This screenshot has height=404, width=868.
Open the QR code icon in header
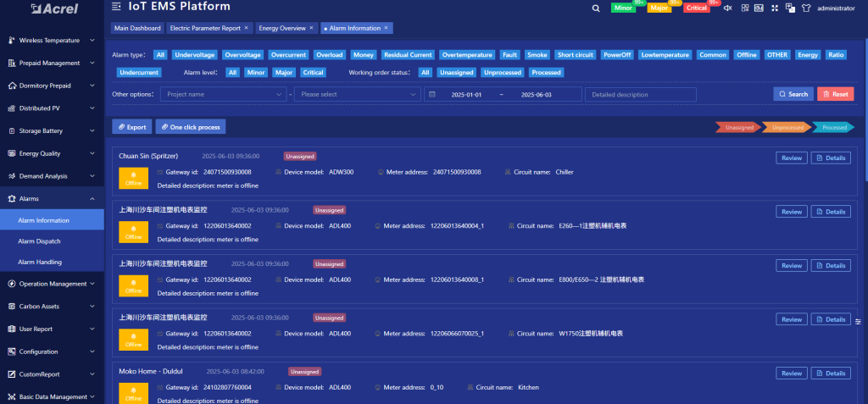coord(744,8)
